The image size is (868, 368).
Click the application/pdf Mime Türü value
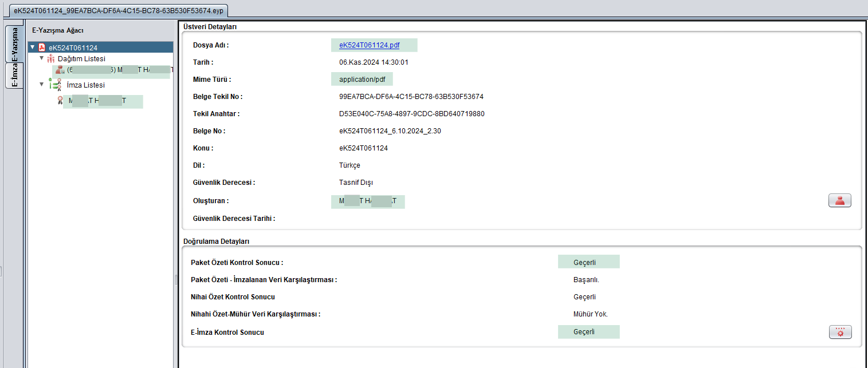[x=362, y=80]
